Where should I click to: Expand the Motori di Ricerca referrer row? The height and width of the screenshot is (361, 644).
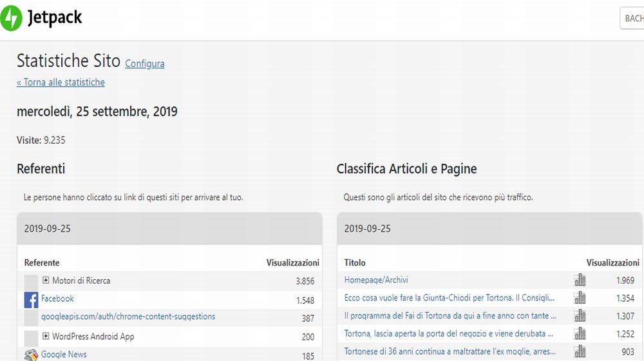tap(46, 280)
